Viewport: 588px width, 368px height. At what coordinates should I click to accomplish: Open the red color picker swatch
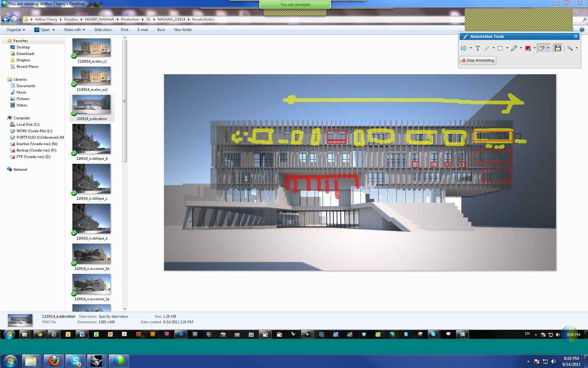pyautogui.click(x=528, y=48)
